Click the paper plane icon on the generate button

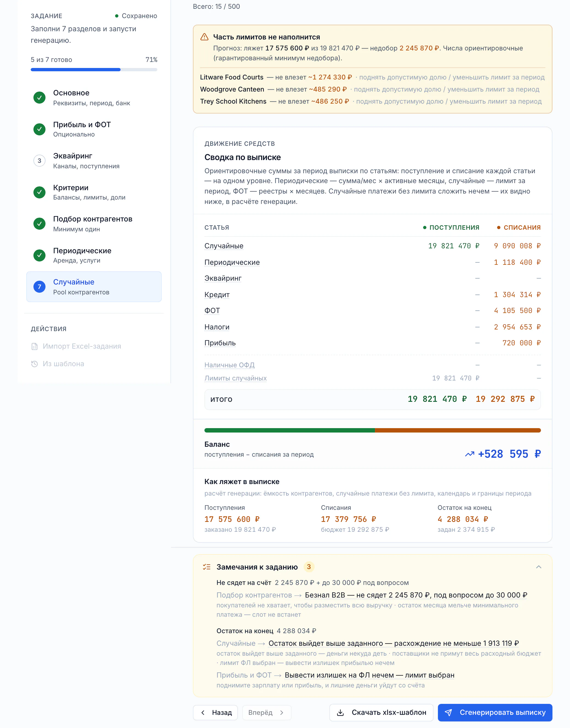click(448, 713)
